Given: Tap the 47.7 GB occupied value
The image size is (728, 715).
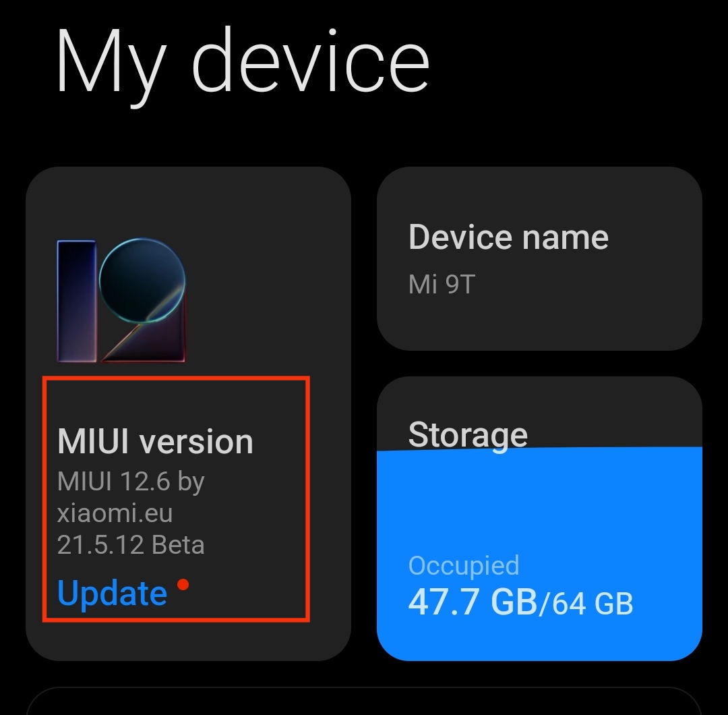Looking at the screenshot, I should click(x=473, y=602).
